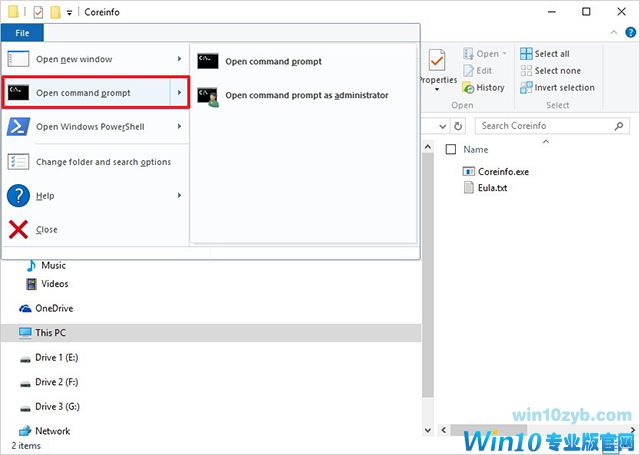Maximize the Coreinfo window
The height and width of the screenshot is (455, 640).
[x=586, y=11]
